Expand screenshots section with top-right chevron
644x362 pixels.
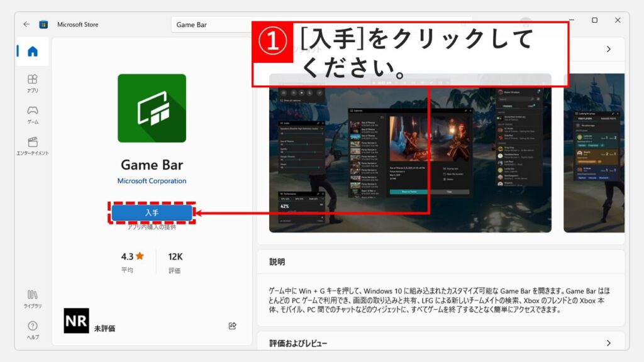point(609,49)
